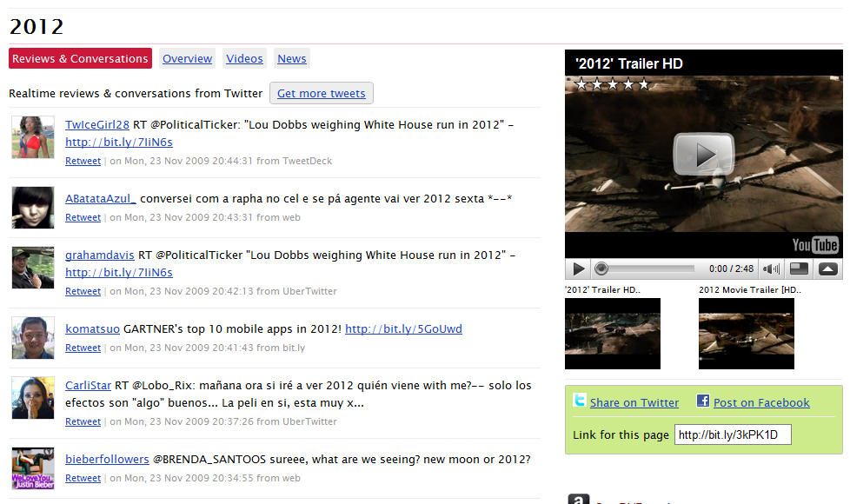Open the '2012' Trailer HD thumbnail
Image resolution: width=850 pixels, height=504 pixels.
(x=613, y=334)
